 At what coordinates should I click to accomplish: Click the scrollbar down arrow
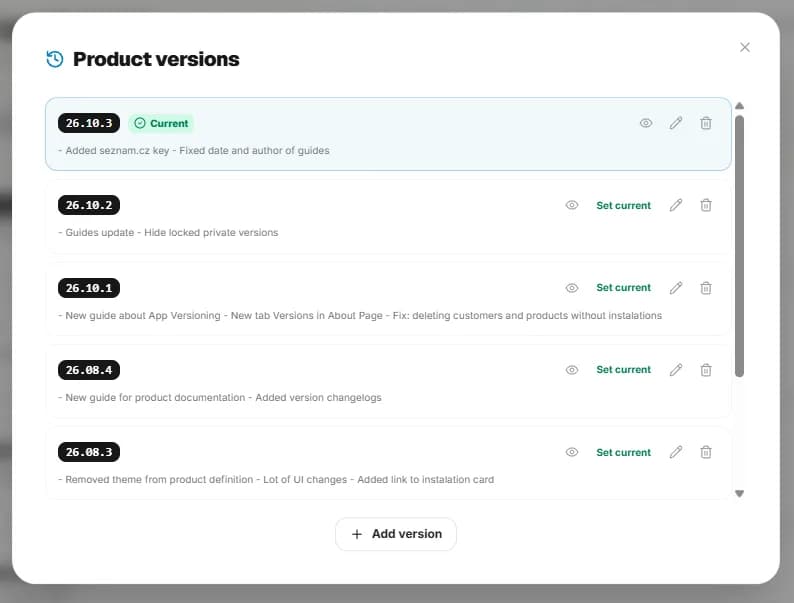point(739,494)
